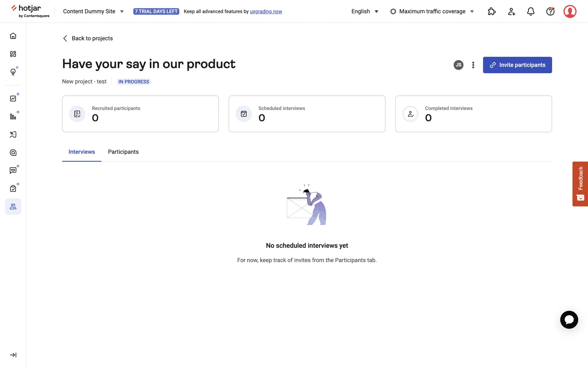Screen dimensions: 588x368
Task: Open the Home icon in sidebar
Action: tap(13, 36)
